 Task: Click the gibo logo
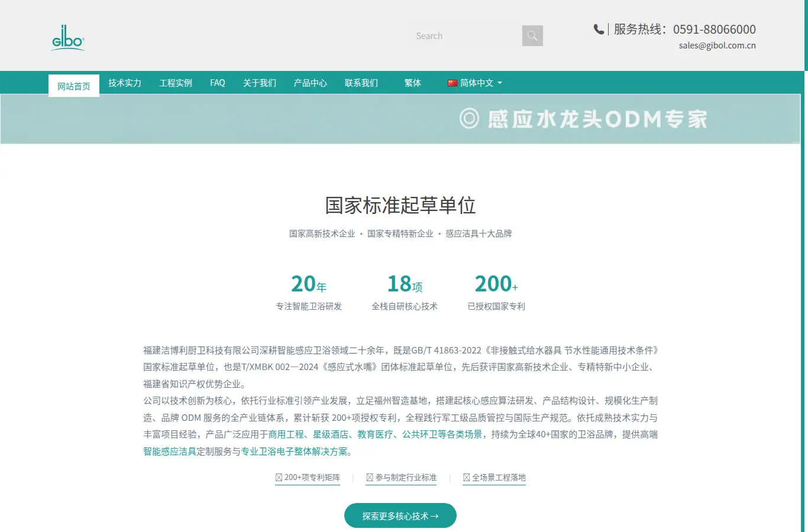click(x=68, y=38)
